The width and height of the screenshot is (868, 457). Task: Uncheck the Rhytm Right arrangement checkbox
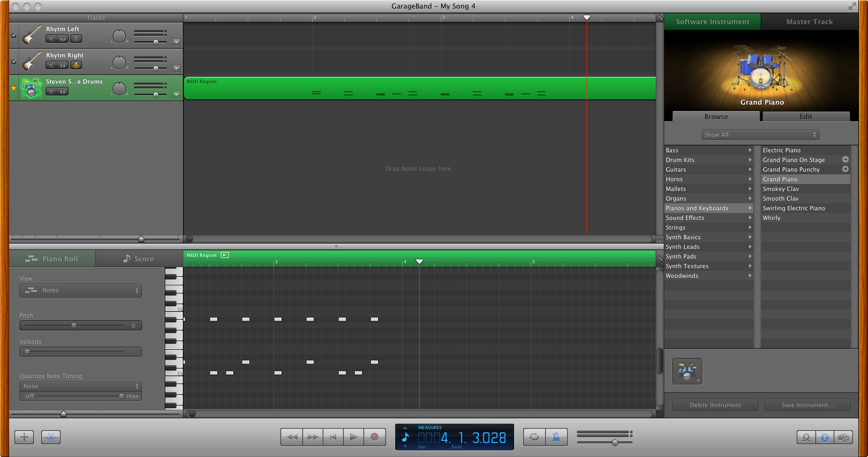pyautogui.click(x=14, y=62)
